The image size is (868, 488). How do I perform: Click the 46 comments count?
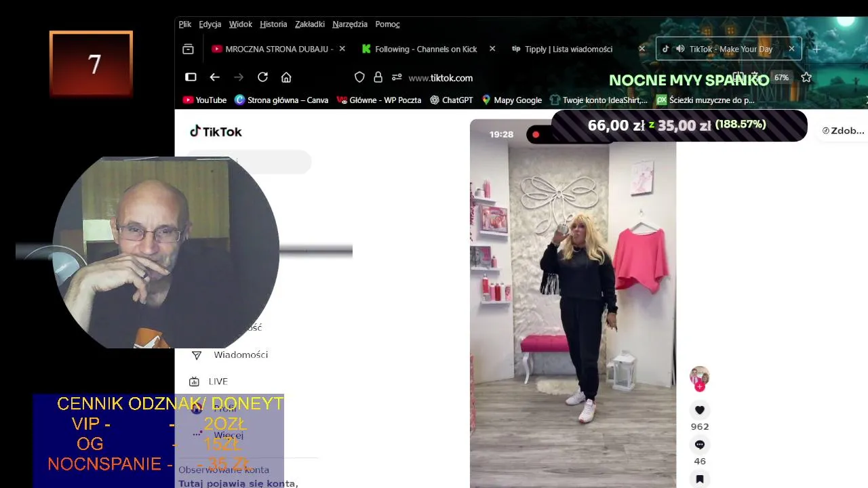(700, 462)
